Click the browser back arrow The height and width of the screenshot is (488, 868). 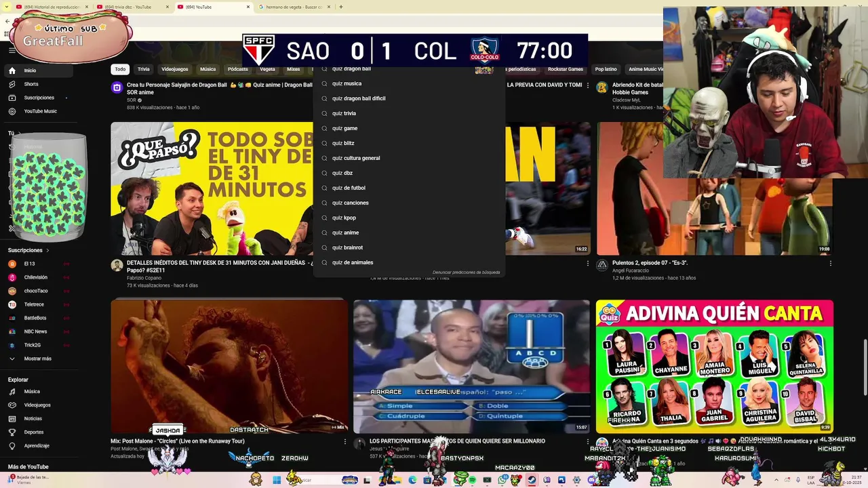(x=7, y=21)
